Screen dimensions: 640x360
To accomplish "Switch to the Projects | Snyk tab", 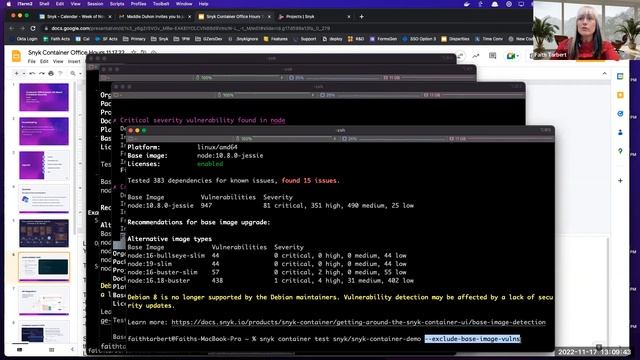I will (x=314, y=17).
